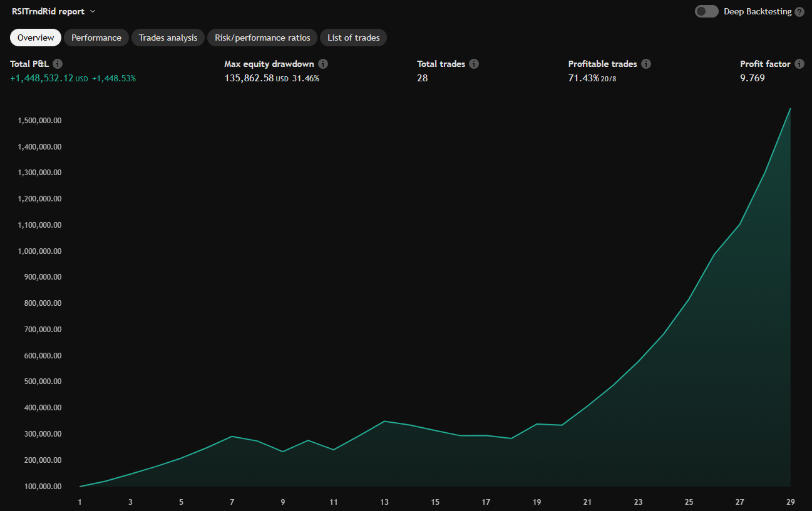Open the Profitable trades info icon
The image size is (812, 511).
tap(646, 63)
